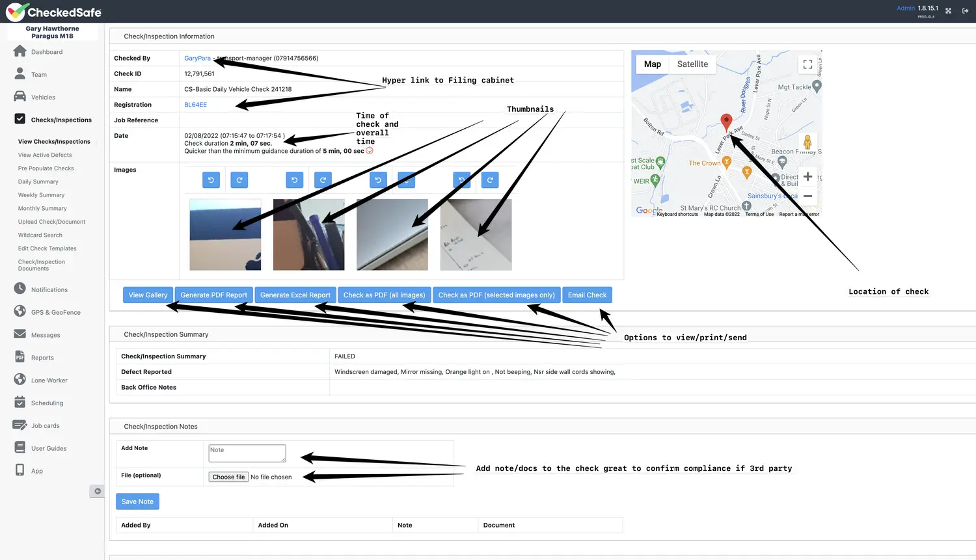Zoom in on the map
Image resolution: width=976 pixels, height=560 pixels.
click(x=807, y=176)
